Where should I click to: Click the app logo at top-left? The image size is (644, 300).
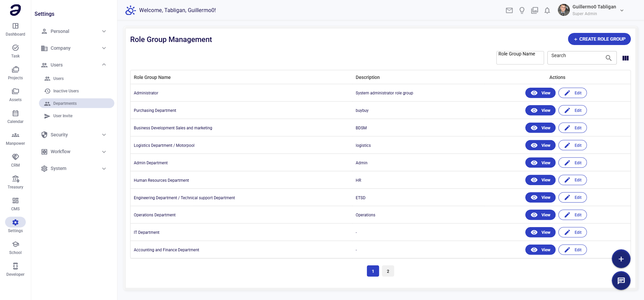pos(15,10)
